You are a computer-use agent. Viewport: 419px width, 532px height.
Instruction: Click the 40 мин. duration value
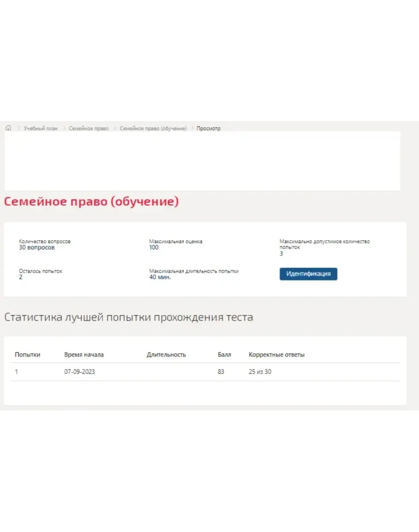point(160,277)
